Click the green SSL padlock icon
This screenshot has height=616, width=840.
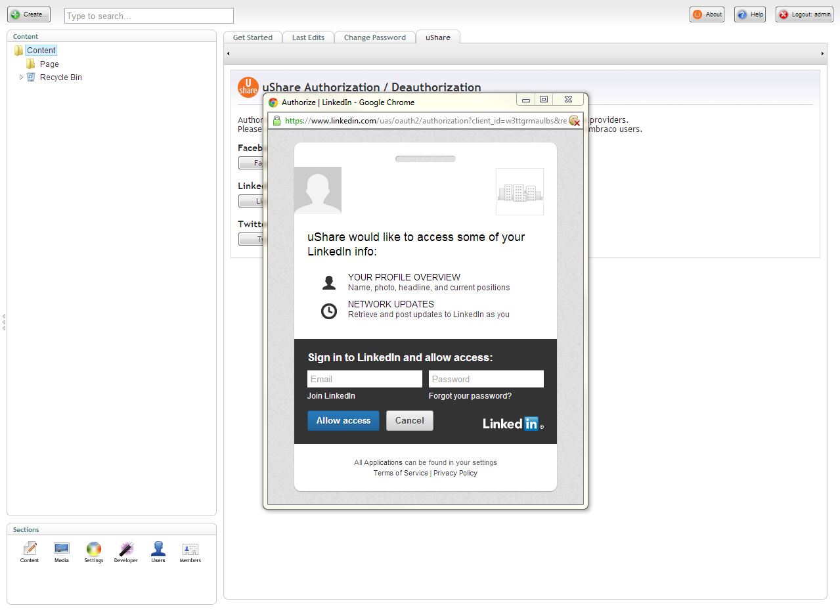pyautogui.click(x=276, y=121)
